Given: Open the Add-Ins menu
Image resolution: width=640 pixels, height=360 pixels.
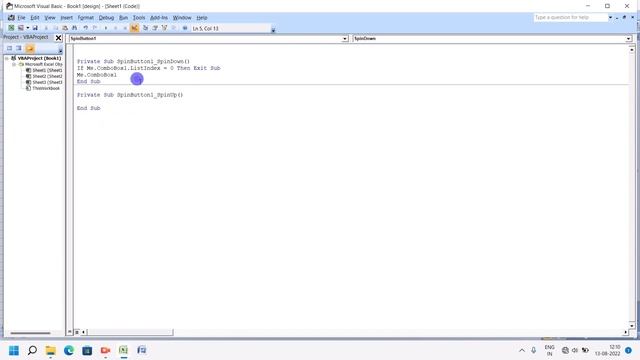Looking at the screenshot, I should pyautogui.click(x=159, y=18).
